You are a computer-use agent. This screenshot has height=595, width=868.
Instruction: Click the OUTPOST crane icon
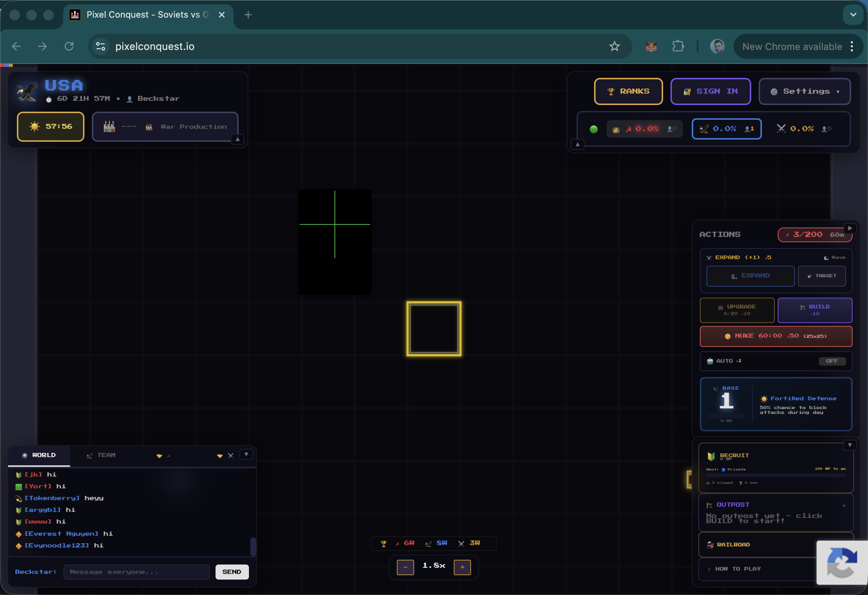[x=709, y=505]
